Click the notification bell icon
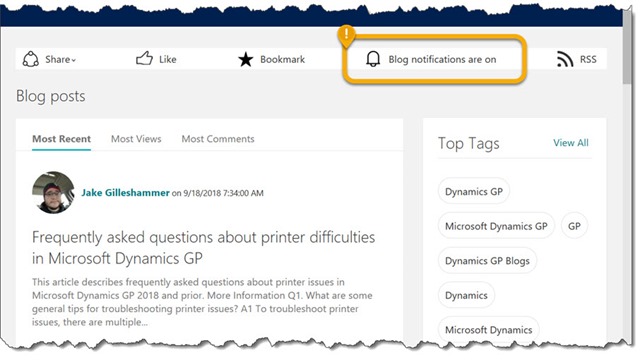This screenshot has width=640, height=360. pyautogui.click(x=373, y=59)
